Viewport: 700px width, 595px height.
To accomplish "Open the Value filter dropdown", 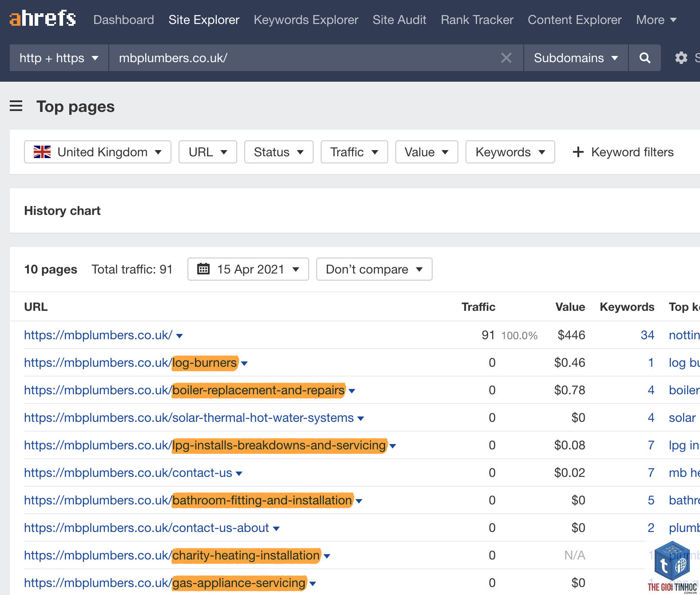I will tap(427, 152).
